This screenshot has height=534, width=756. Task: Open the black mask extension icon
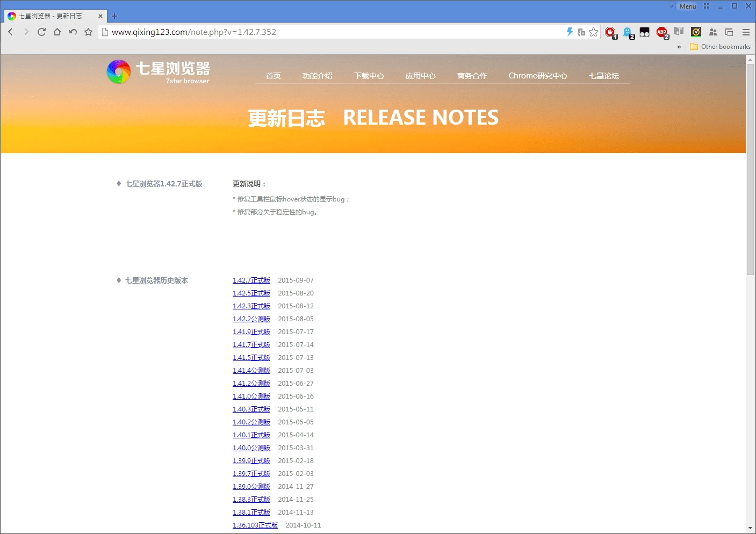[644, 32]
